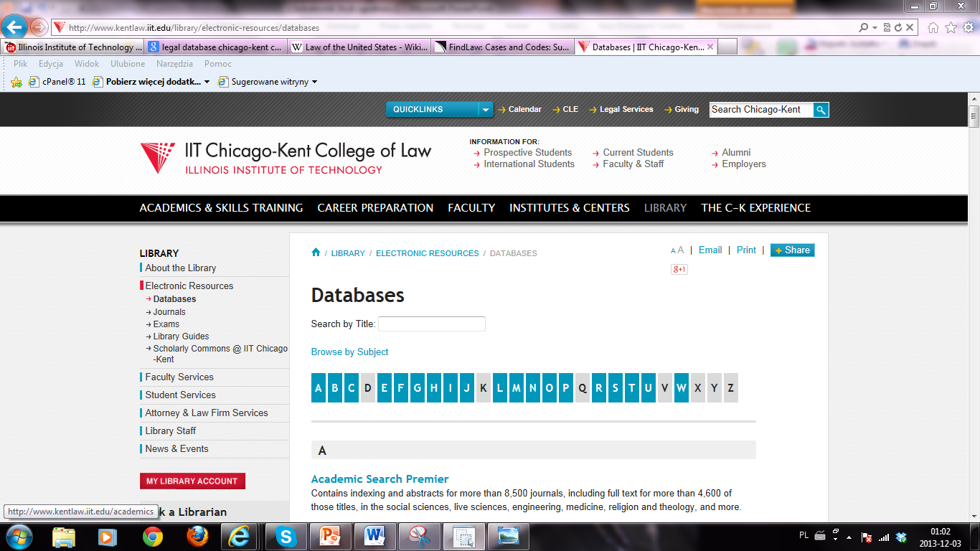Click the MY LIBRARY ACCOUNT button
This screenshot has height=551, width=980.
192,481
